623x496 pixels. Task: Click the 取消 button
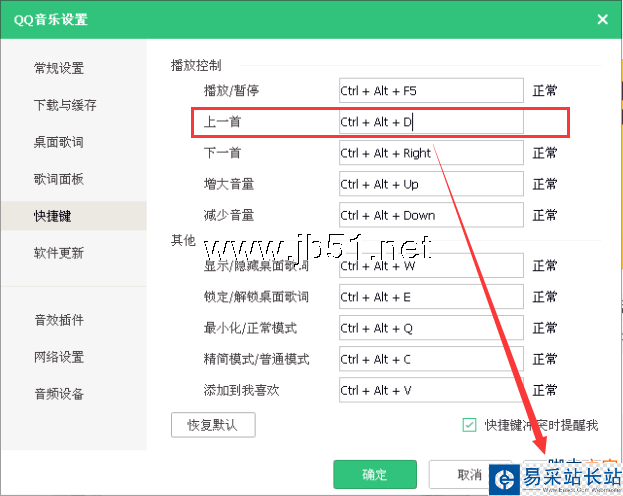pos(469,474)
